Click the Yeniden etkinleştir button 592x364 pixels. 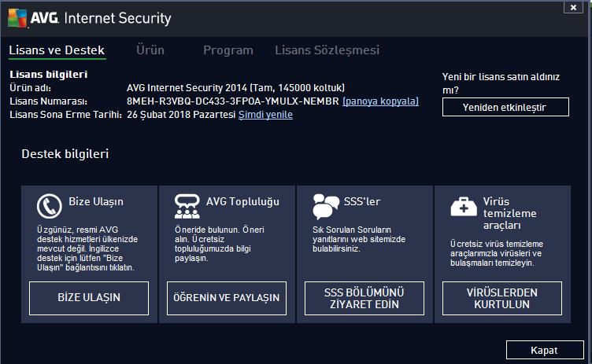point(505,107)
